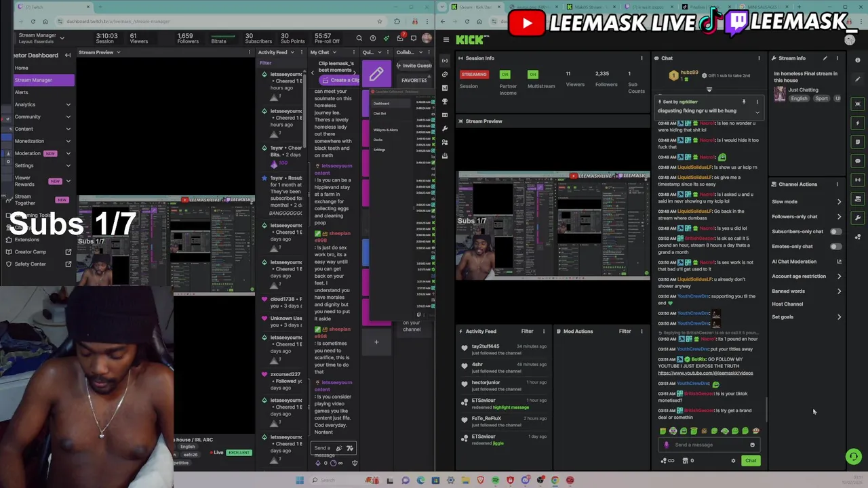
Task: Collapse the Twitch Creator Dashboard sidebar
Action: 68,55
